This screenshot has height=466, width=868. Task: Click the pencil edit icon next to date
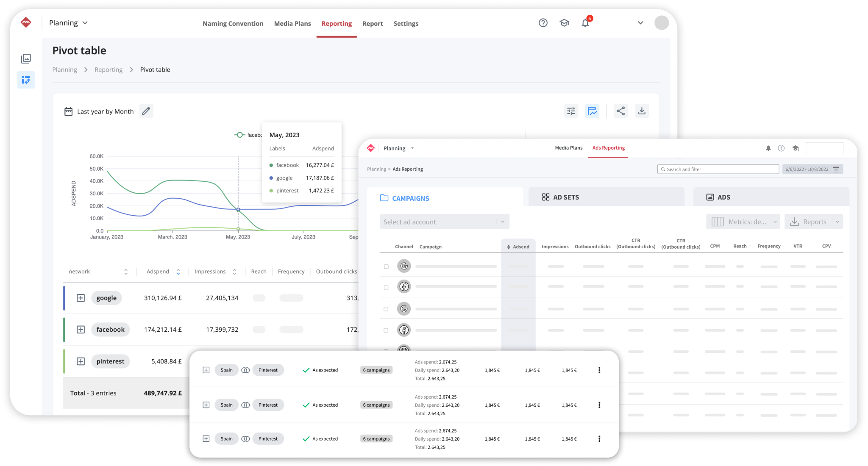pyautogui.click(x=145, y=111)
